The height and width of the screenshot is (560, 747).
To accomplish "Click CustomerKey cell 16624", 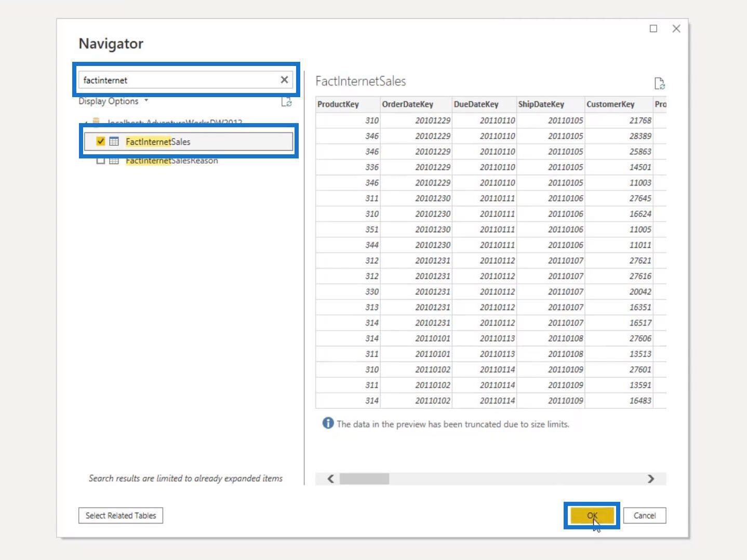I will (619, 214).
